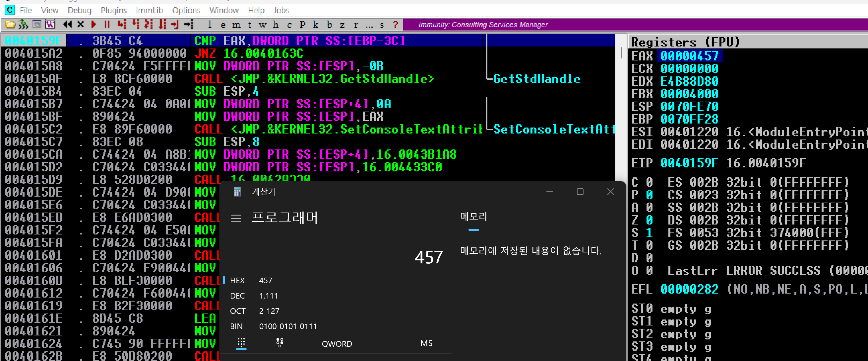This screenshot has width=868, height=361.
Task: Change the QWORD data size selector
Action: pos(337,344)
